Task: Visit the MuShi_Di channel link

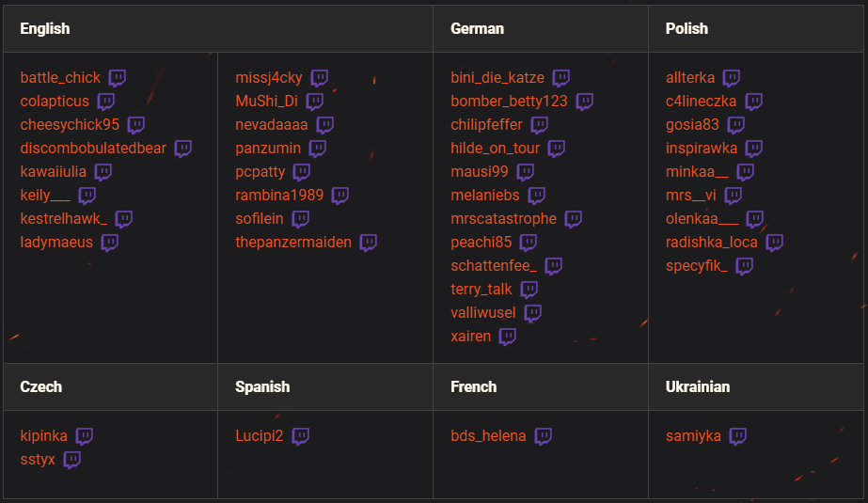Action: tap(266, 102)
